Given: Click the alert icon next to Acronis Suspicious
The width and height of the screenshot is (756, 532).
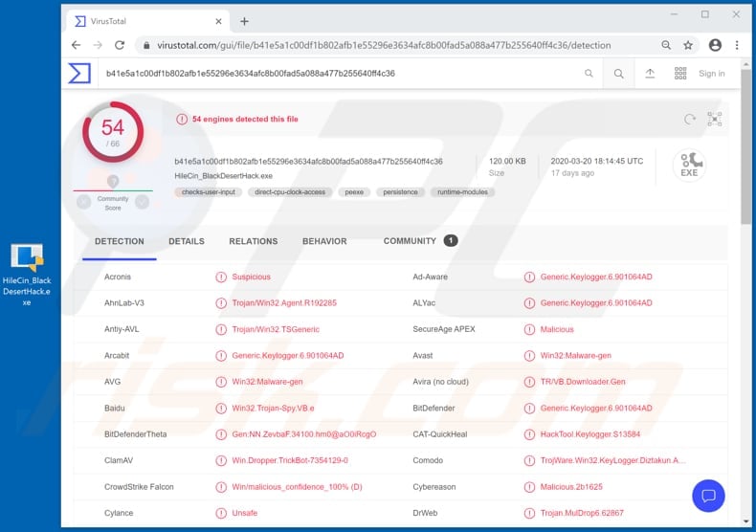Looking at the screenshot, I should pyautogui.click(x=221, y=277).
